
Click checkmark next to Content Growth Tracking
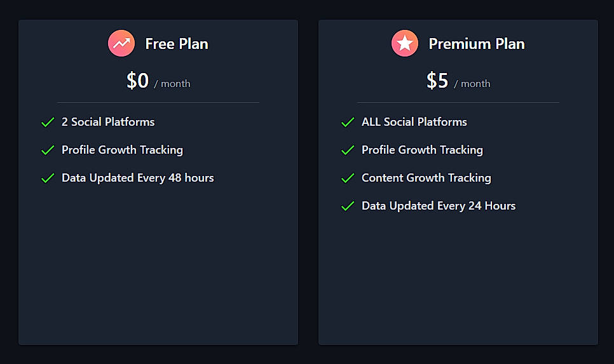pos(347,179)
